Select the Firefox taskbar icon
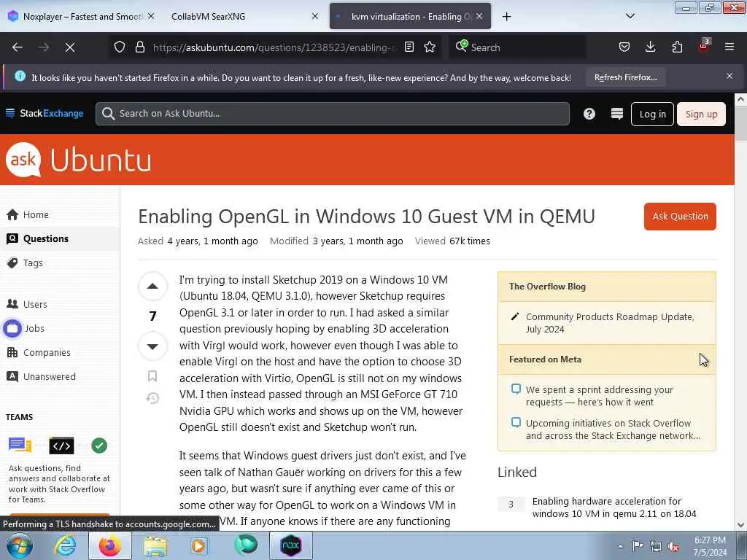747x560 pixels. pos(110,545)
